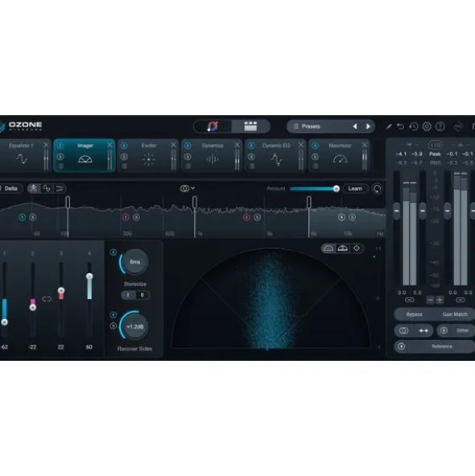Select the Dynamic EQ module
Viewport: 475px width, 476px height.
[275, 155]
